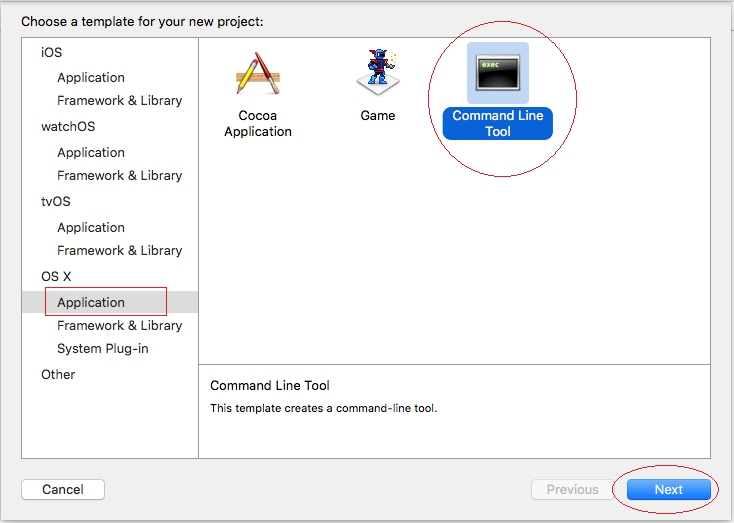Select Application under iOS
This screenshot has height=523, width=734.
(x=91, y=77)
